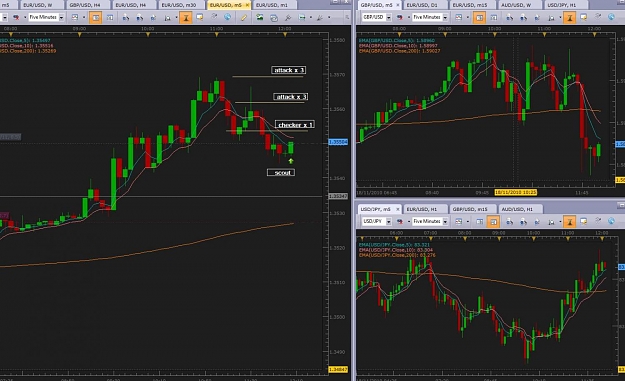Toggle the highlighted layout button in GBP/USD toolbar

point(479,17)
